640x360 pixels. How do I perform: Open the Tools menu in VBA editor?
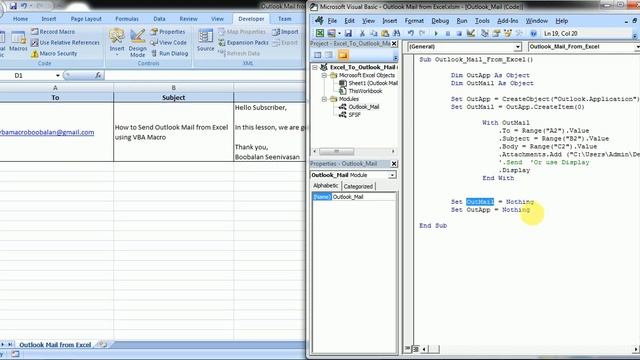coord(482,21)
